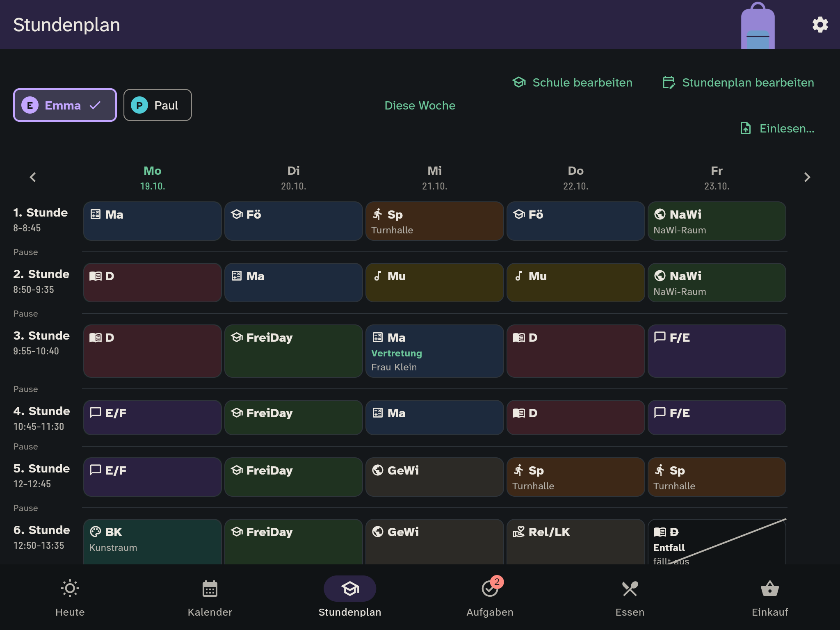Switch to the Paul profile chip
This screenshot has width=840, height=630.
click(x=157, y=105)
